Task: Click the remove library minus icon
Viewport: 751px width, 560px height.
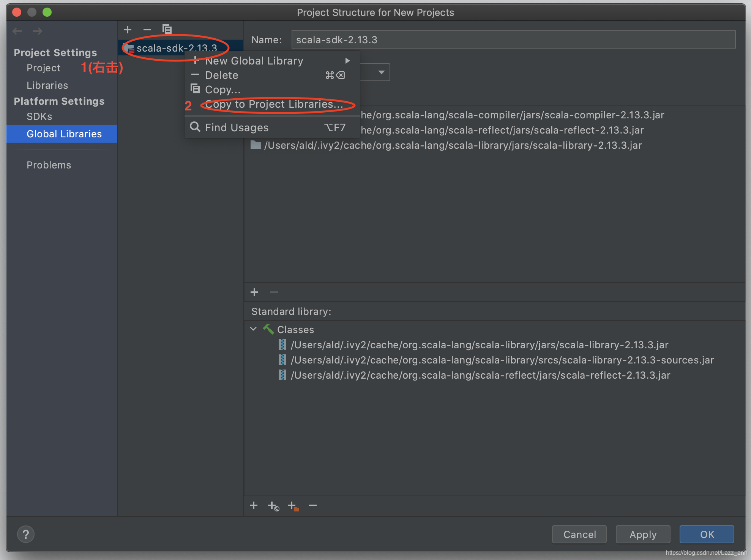Action: tap(147, 30)
